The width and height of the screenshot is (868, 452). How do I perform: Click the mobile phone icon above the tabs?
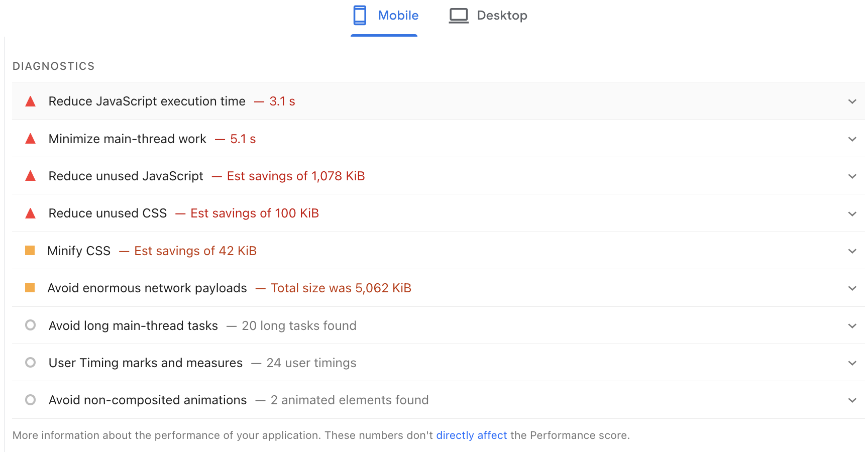point(360,15)
